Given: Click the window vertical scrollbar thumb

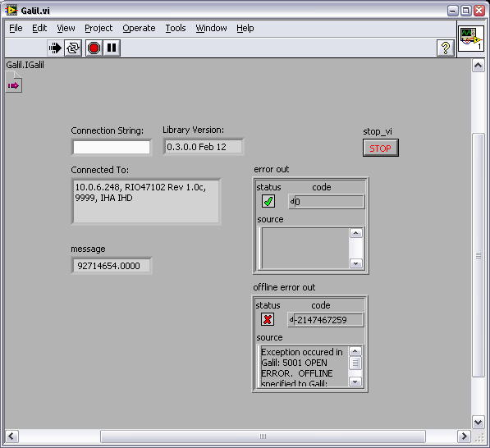Looking at the screenshot, I should 479,255.
